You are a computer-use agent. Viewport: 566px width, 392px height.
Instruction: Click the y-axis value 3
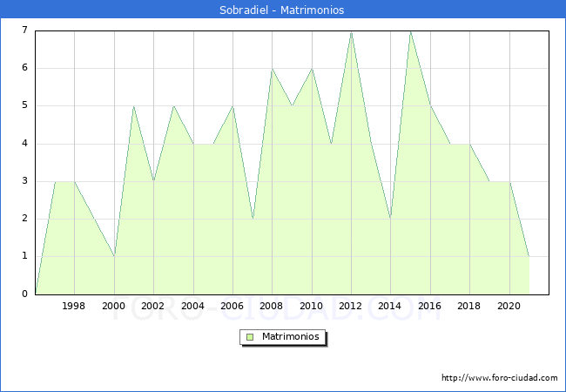coord(24,181)
